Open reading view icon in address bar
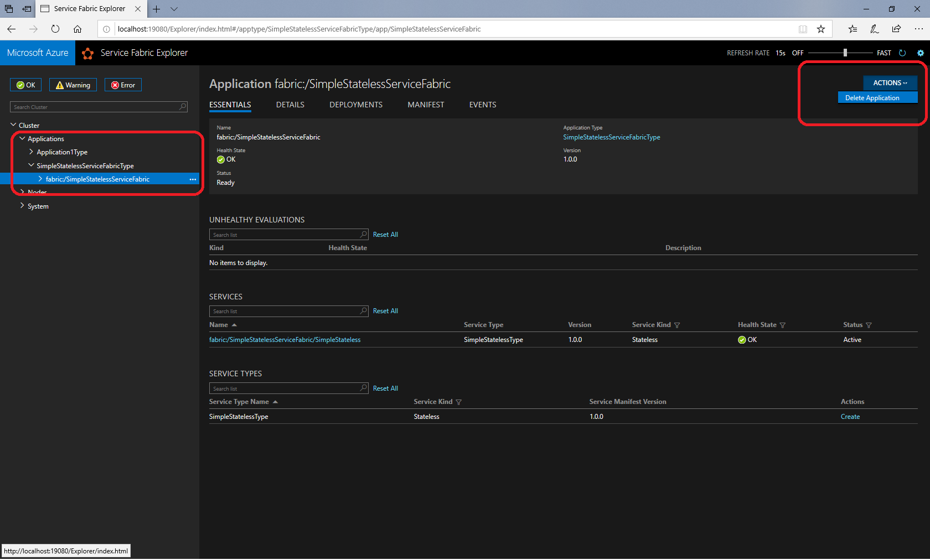 (x=803, y=29)
